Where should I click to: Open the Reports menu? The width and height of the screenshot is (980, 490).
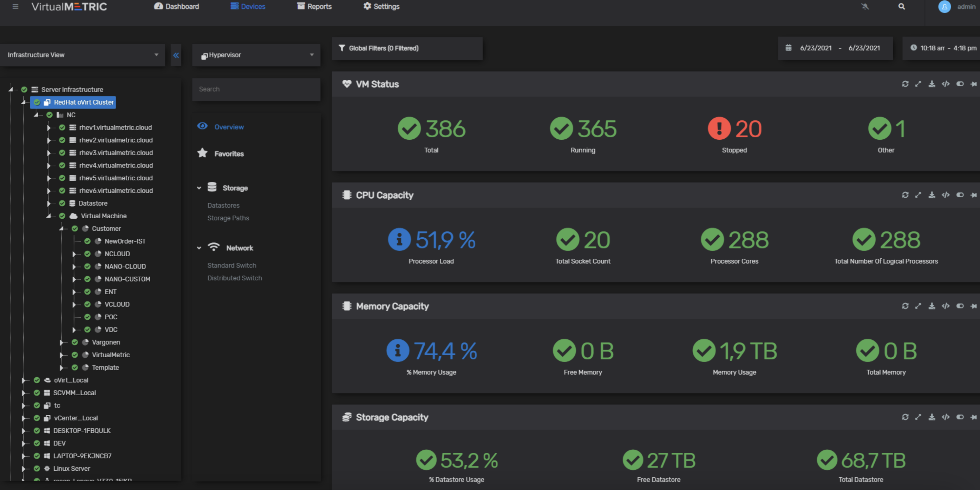click(x=314, y=6)
